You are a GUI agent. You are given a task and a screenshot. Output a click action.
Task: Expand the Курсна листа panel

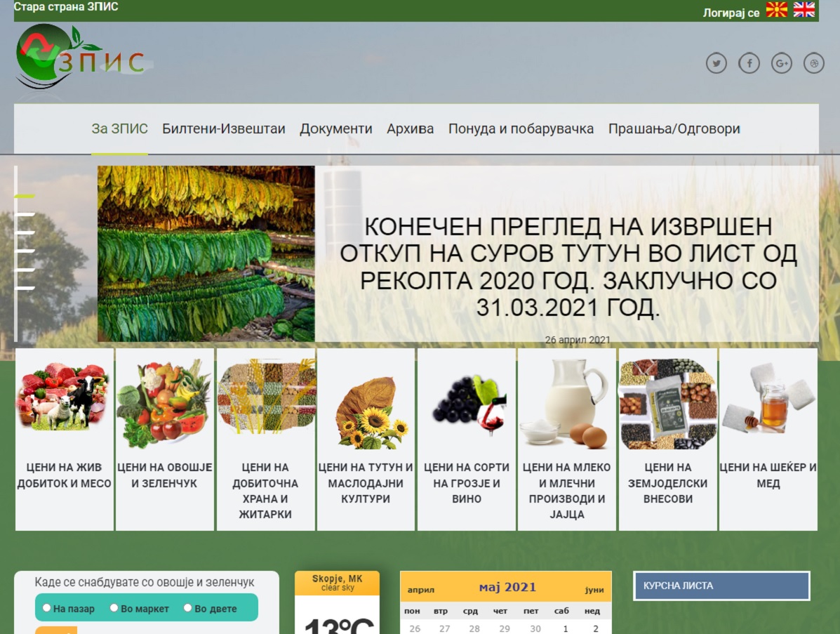[721, 586]
